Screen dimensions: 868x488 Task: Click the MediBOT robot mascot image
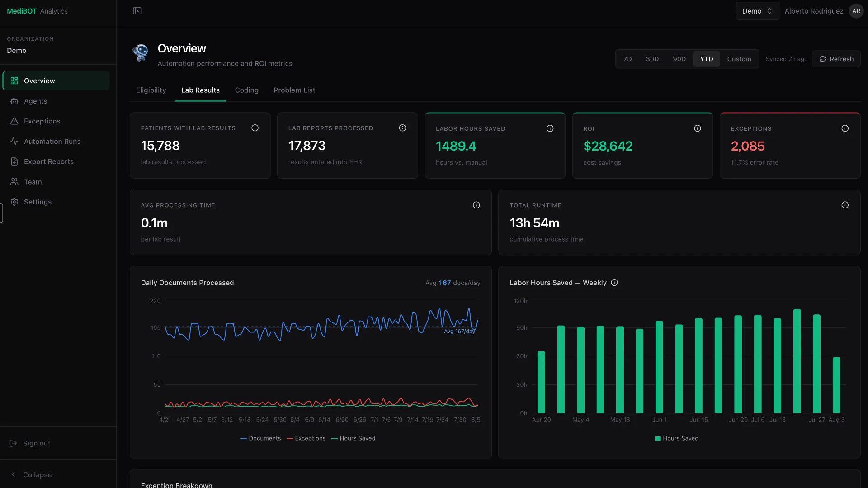click(141, 53)
